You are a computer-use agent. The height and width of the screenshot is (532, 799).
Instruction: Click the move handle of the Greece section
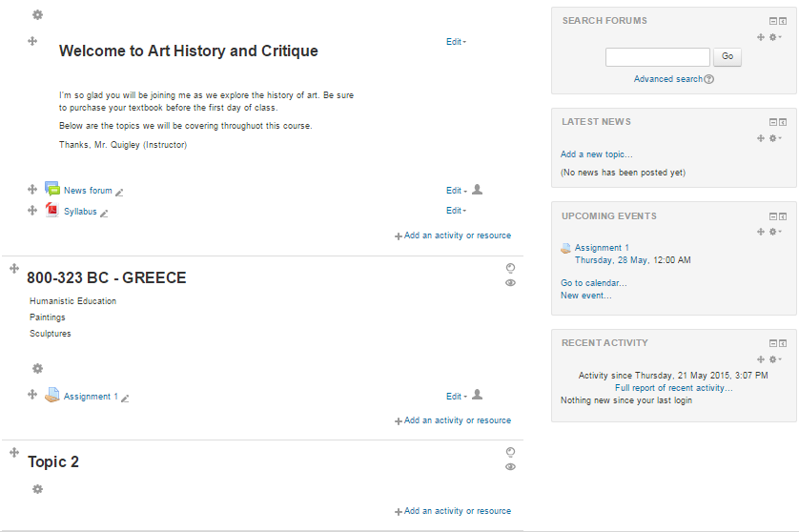[x=14, y=269]
